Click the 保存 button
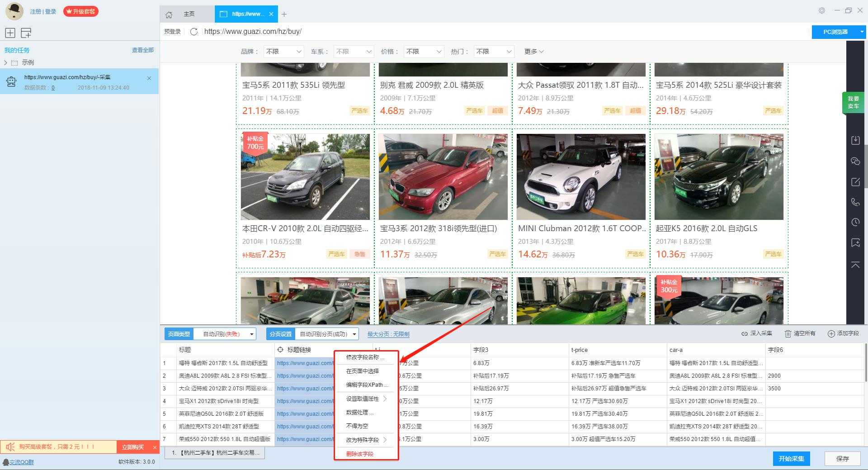The width and height of the screenshot is (868, 470). 842,458
